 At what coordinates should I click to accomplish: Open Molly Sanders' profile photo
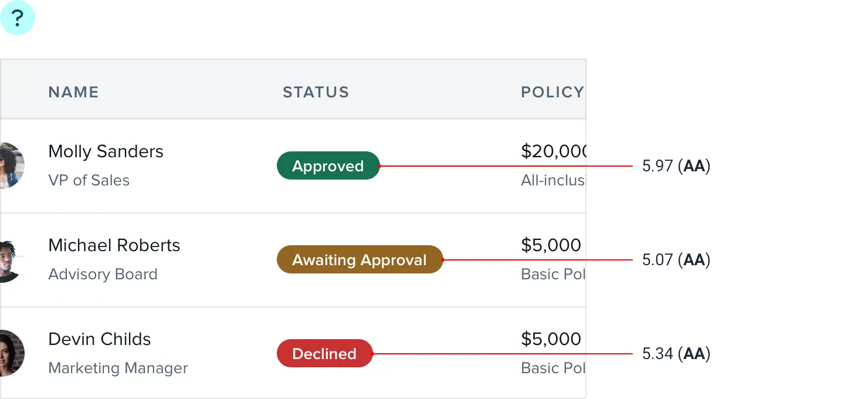point(12,165)
